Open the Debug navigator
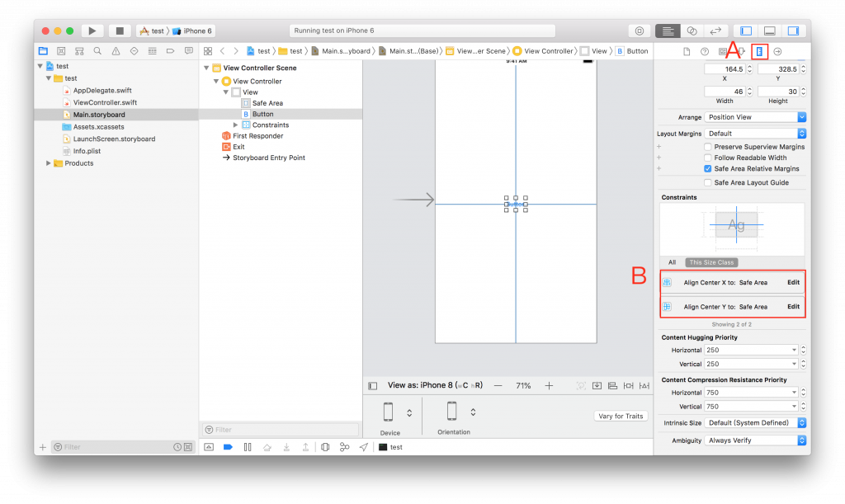The image size is (845, 504). [153, 51]
